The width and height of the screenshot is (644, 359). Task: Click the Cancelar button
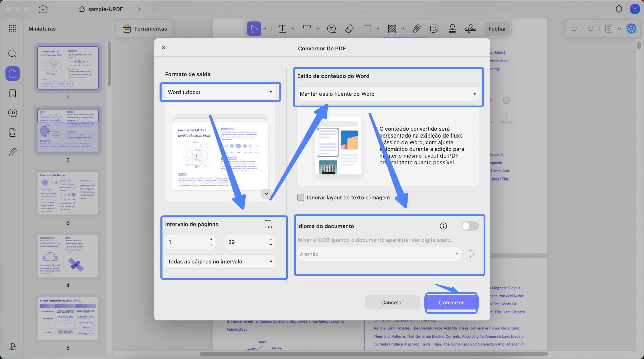(392, 302)
